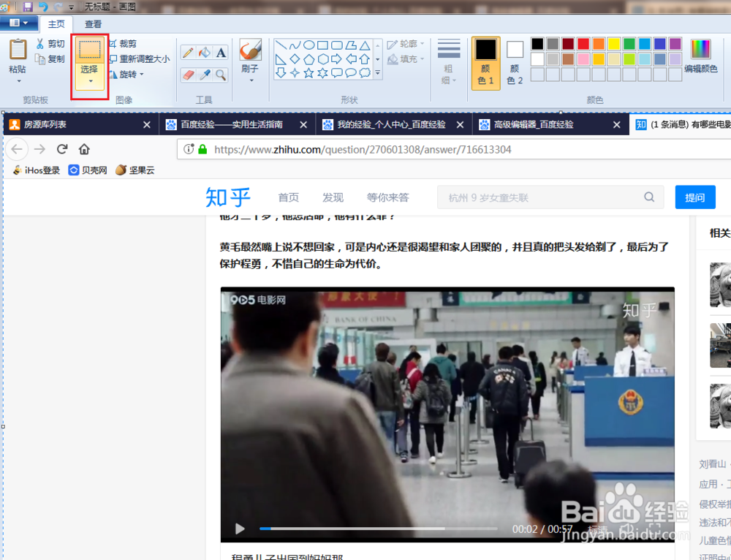The height and width of the screenshot is (560, 731).
Task: Click the Paste clipboard icon
Action: 18,49
